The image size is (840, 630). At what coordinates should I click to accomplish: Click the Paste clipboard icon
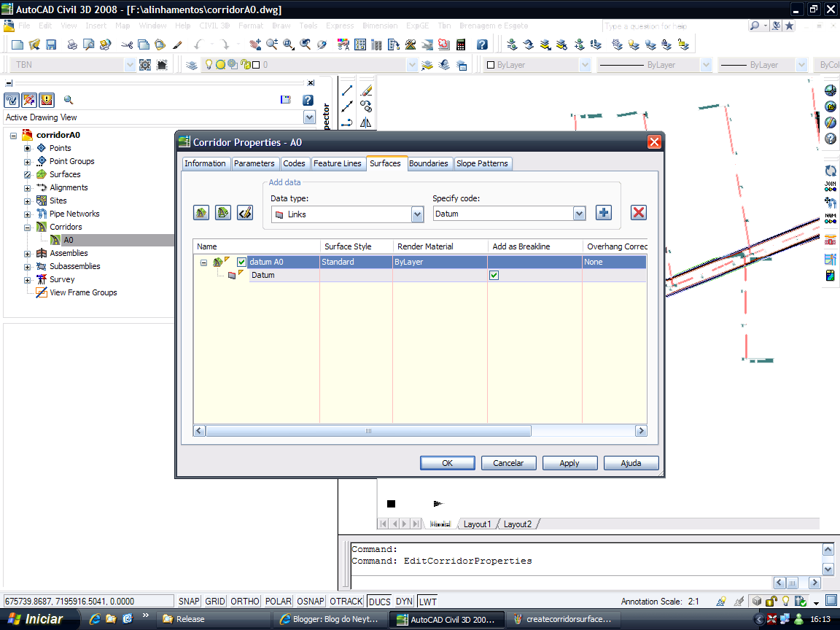click(160, 45)
